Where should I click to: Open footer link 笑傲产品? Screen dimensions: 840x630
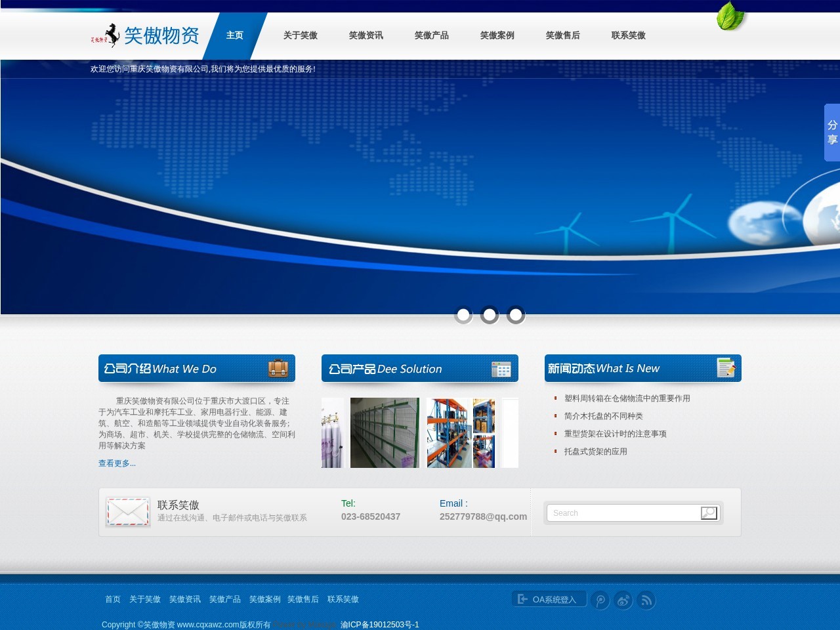225,599
